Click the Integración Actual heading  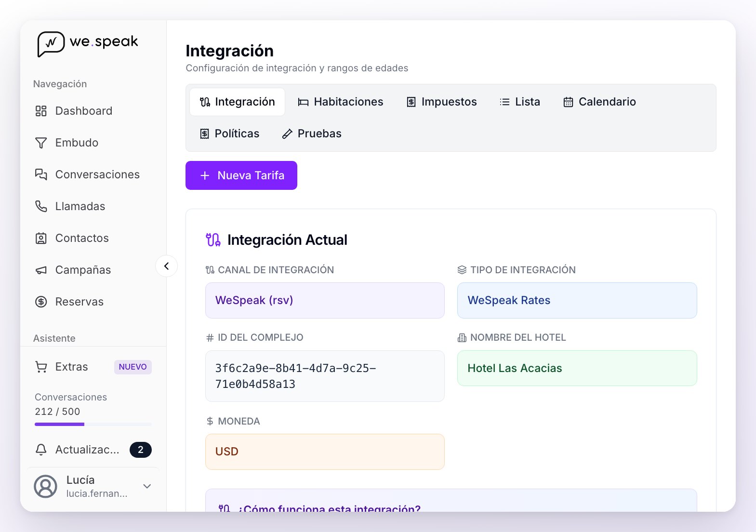click(x=287, y=240)
